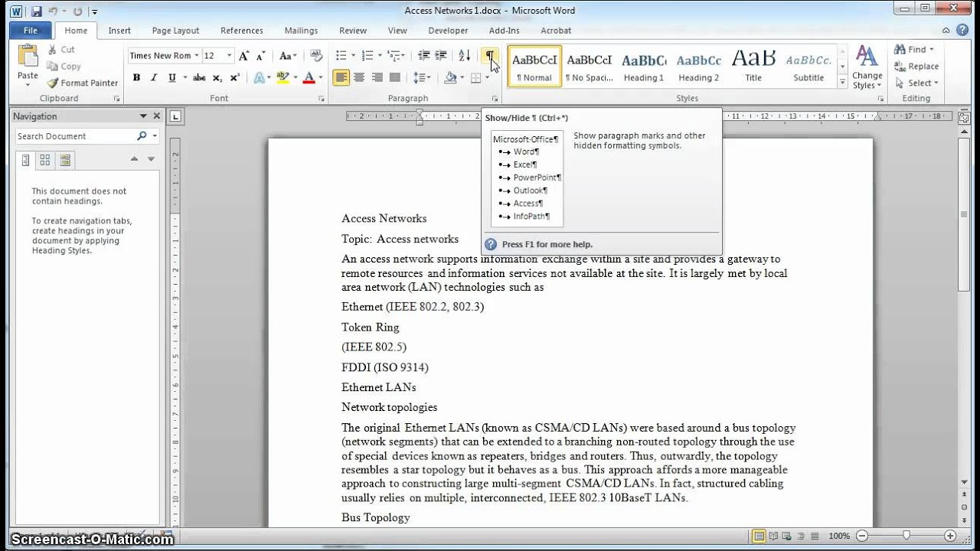The width and height of the screenshot is (980, 551).
Task: Apply superscript formatting
Action: [234, 77]
